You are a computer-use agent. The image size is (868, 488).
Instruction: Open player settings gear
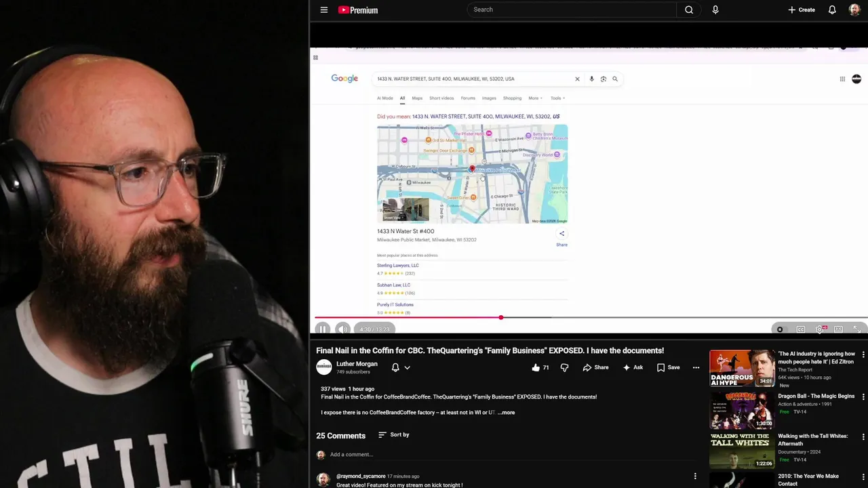click(x=820, y=329)
